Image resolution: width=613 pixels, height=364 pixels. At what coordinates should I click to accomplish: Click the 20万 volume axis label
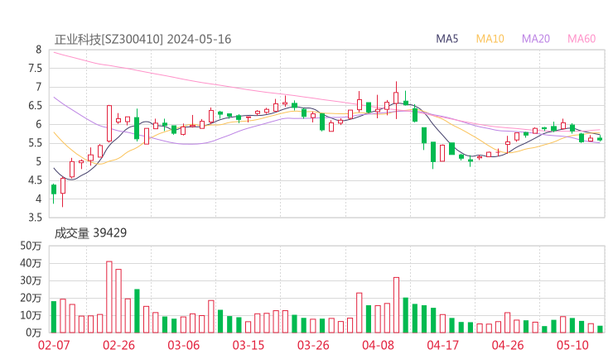point(31,298)
